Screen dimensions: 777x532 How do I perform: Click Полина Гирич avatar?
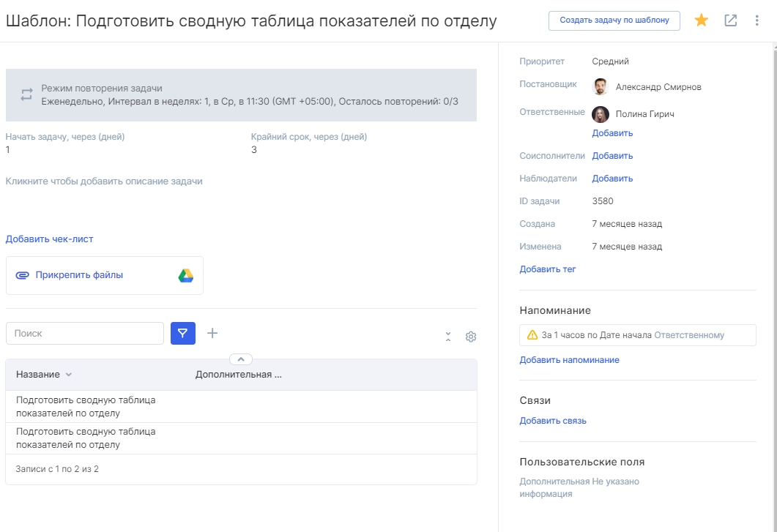coord(601,114)
